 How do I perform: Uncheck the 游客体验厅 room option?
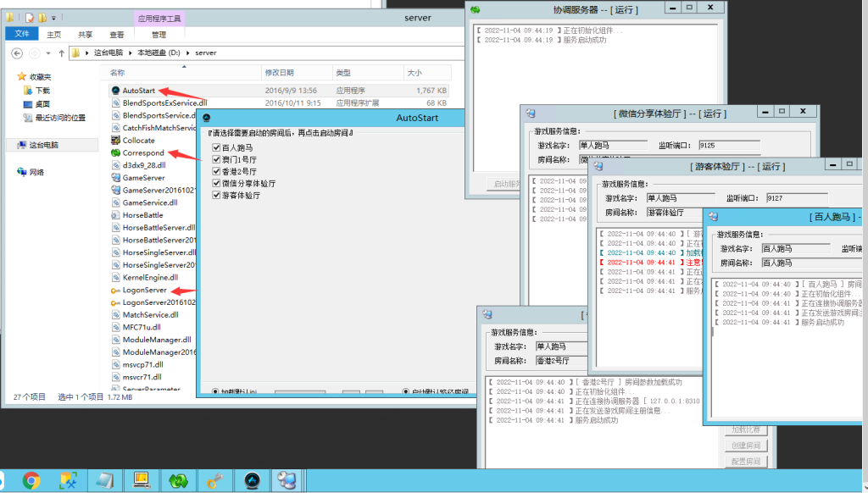[216, 195]
